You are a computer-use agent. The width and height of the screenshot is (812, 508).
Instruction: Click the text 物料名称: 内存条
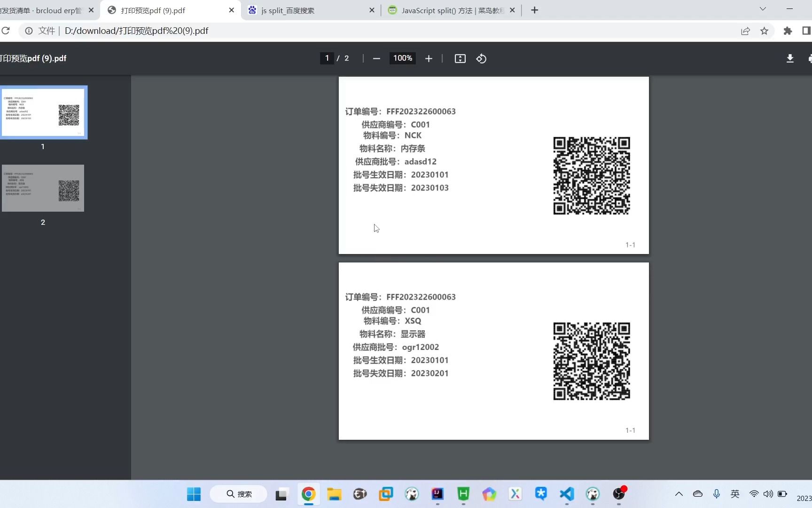pos(392,149)
